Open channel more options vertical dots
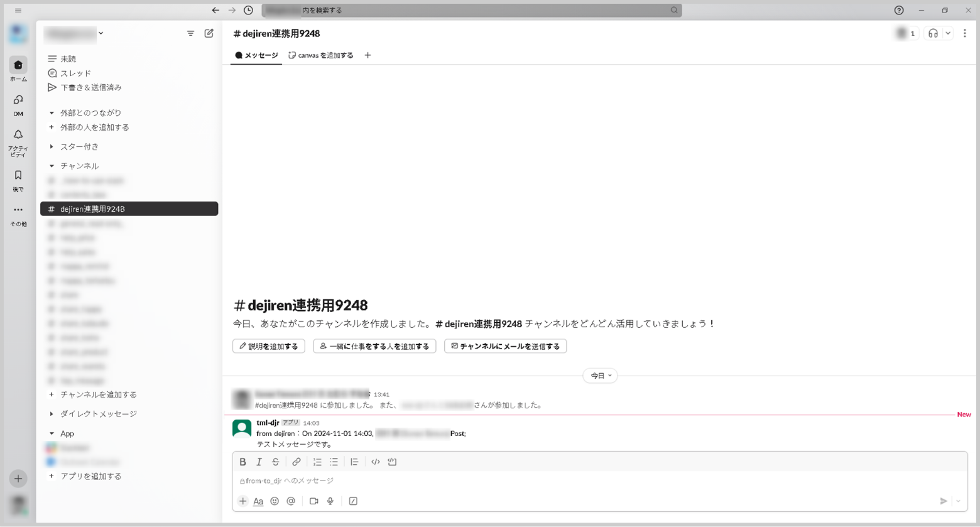 click(965, 33)
